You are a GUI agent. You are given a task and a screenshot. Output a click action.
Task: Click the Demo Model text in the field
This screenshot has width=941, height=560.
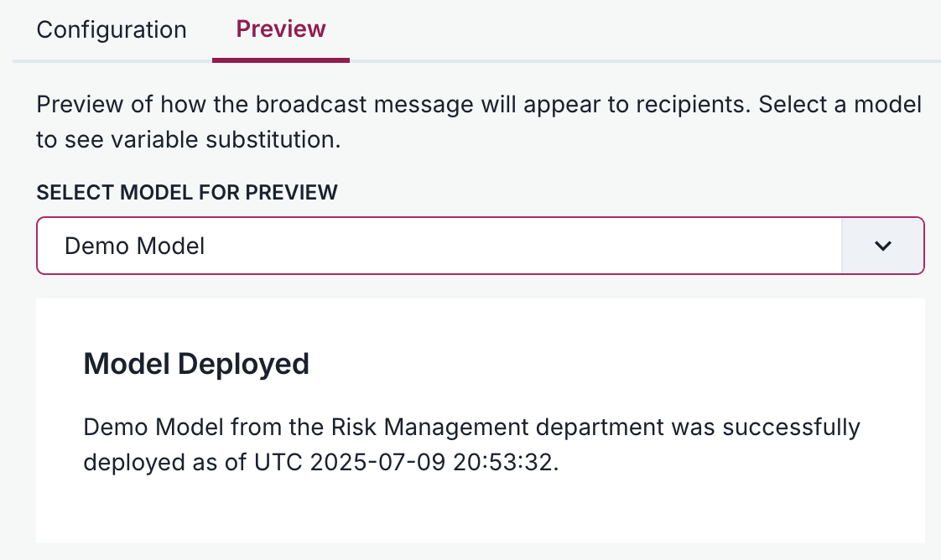[134, 246]
